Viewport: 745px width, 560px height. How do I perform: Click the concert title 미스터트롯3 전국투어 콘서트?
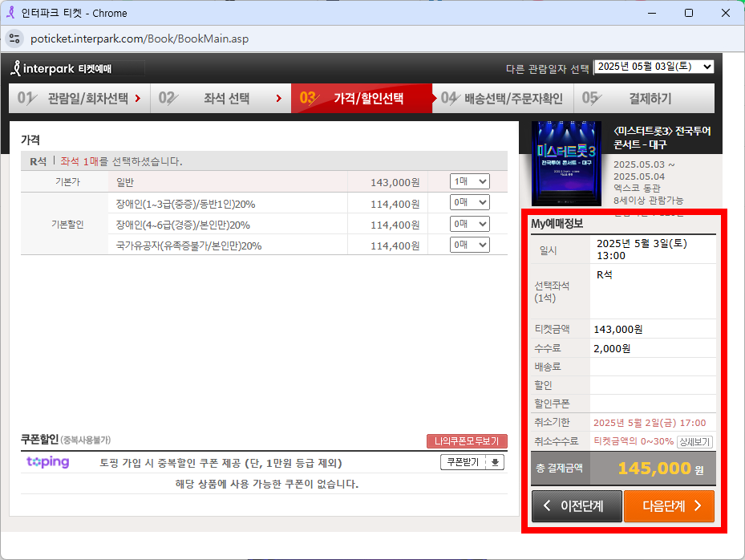click(662, 137)
